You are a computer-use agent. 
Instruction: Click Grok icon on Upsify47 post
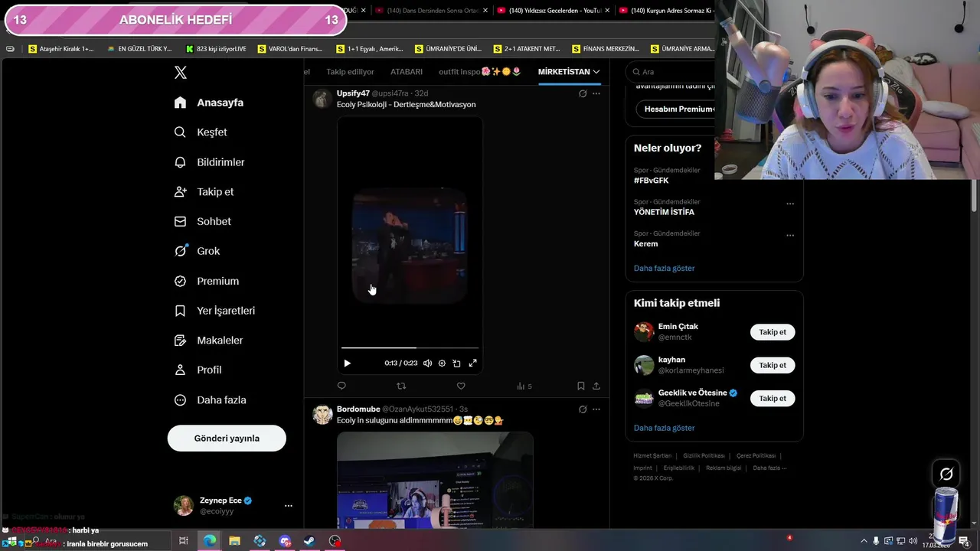pyautogui.click(x=583, y=93)
